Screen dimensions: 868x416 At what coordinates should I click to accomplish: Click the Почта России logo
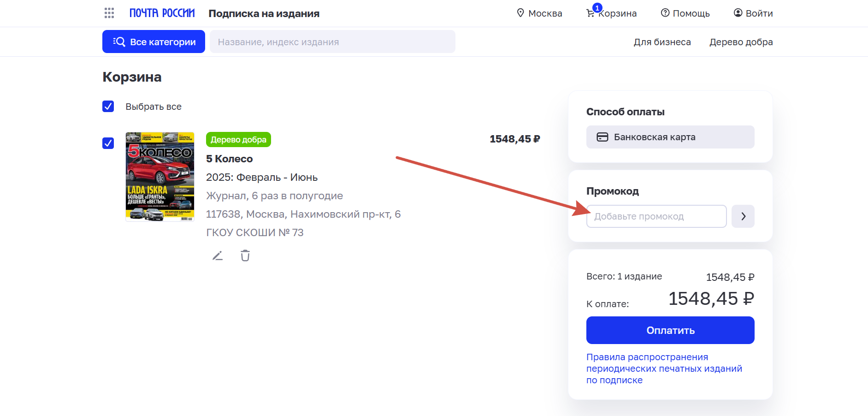(x=162, y=13)
